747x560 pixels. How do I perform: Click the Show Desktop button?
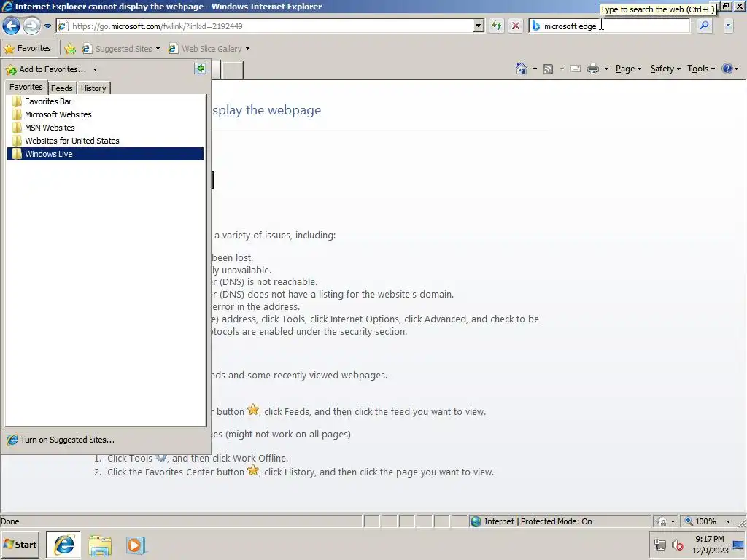(x=738, y=545)
